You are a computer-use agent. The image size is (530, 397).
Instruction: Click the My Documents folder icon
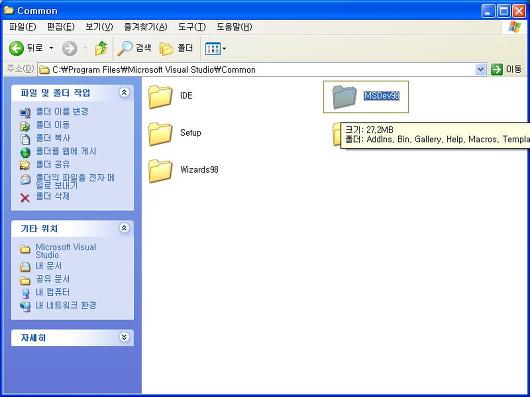coord(25,267)
